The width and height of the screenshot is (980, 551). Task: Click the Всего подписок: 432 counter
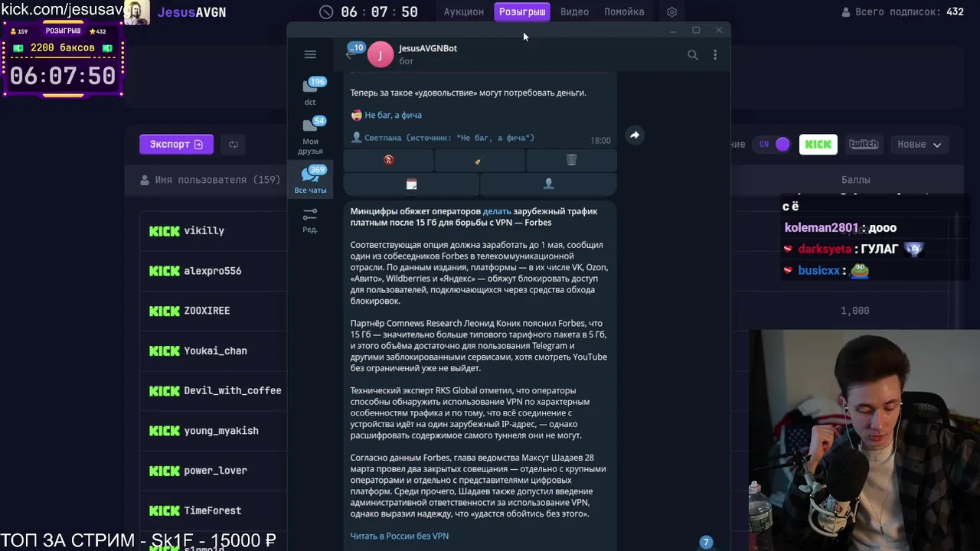click(902, 12)
